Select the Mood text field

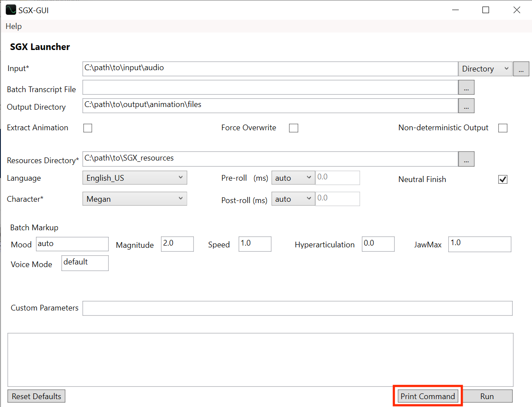click(72, 244)
